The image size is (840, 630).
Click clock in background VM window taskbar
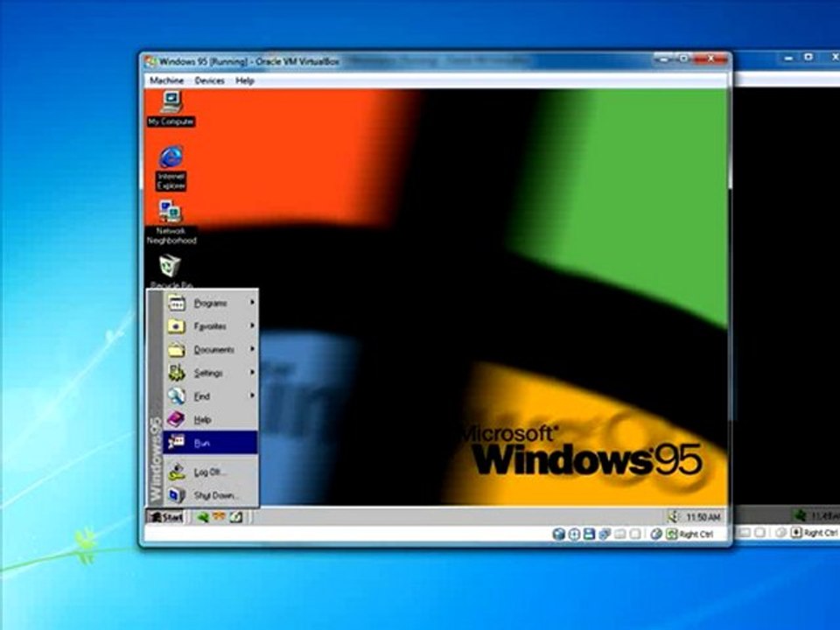click(x=825, y=516)
